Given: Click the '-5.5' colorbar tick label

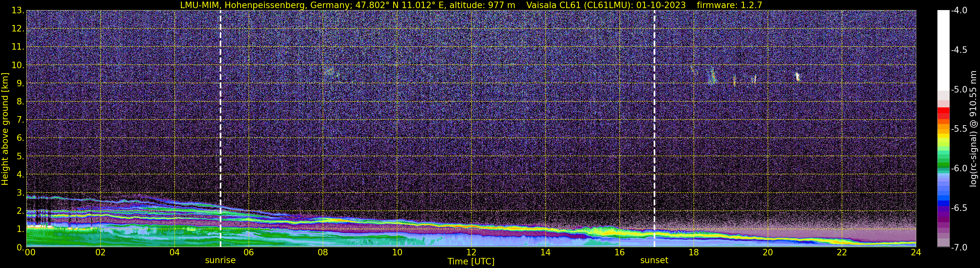Looking at the screenshot, I should [959, 129].
